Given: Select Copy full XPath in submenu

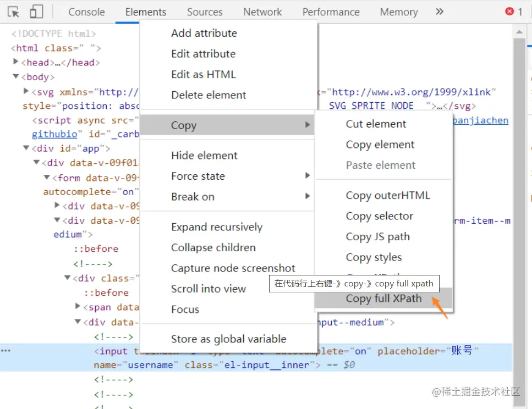Looking at the screenshot, I should pos(383,299).
